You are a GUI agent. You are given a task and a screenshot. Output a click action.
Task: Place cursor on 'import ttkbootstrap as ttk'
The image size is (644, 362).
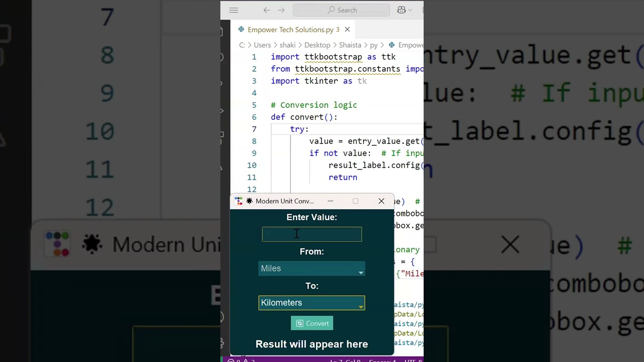coord(333,57)
